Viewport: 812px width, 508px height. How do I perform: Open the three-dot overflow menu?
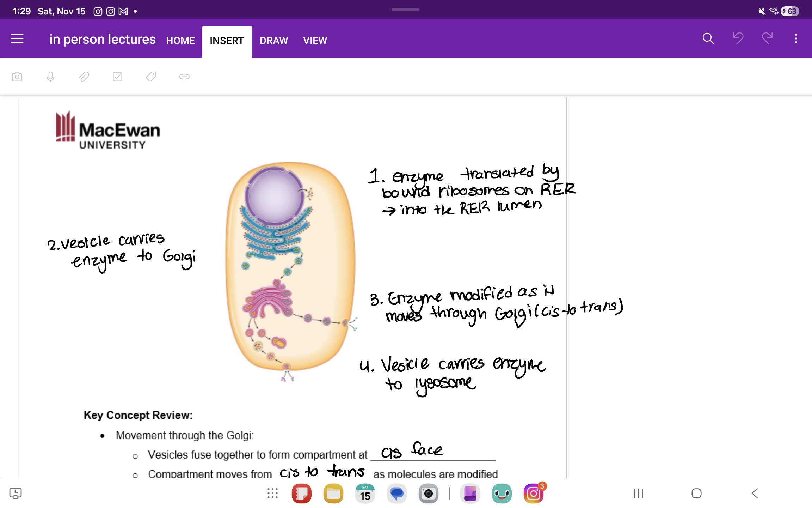pyautogui.click(x=796, y=38)
